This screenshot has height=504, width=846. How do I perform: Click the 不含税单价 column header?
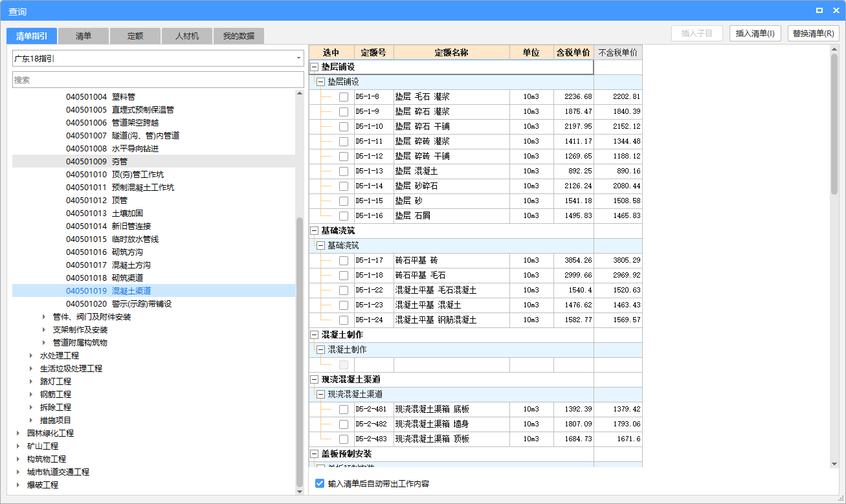618,52
